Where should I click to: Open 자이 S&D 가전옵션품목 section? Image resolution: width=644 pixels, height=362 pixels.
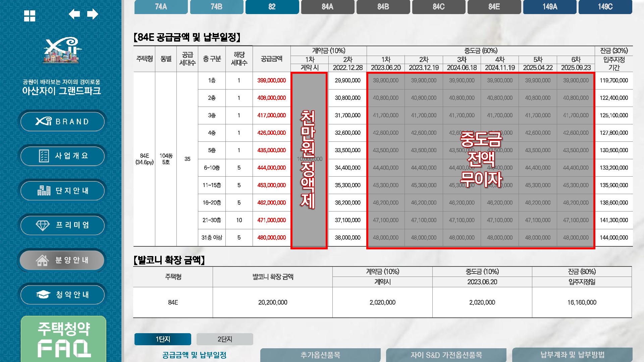(446, 355)
